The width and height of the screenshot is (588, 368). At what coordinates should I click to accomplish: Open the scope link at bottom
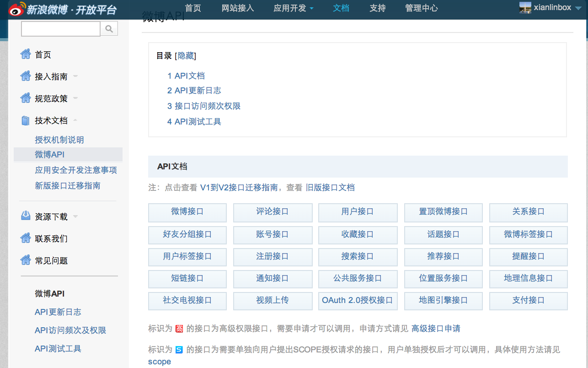(x=160, y=362)
